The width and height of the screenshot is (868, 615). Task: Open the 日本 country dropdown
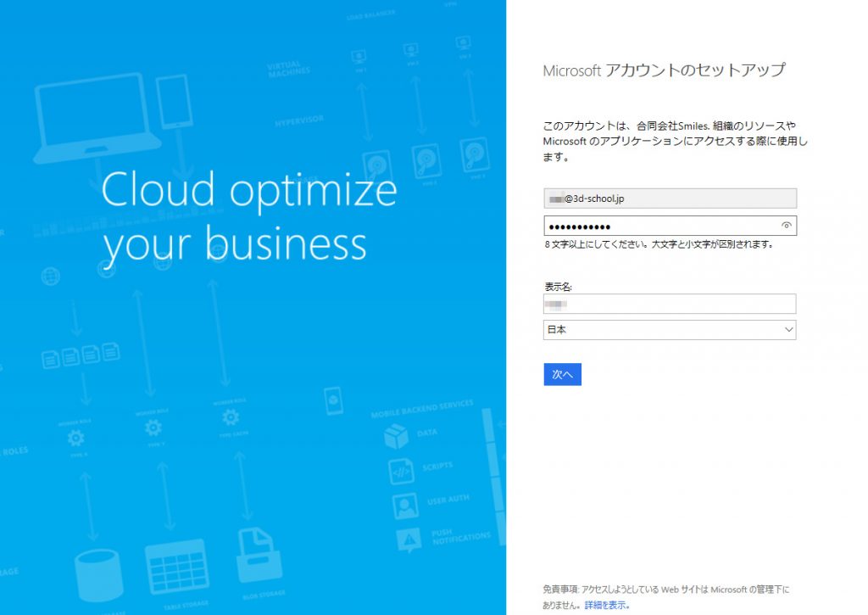670,330
